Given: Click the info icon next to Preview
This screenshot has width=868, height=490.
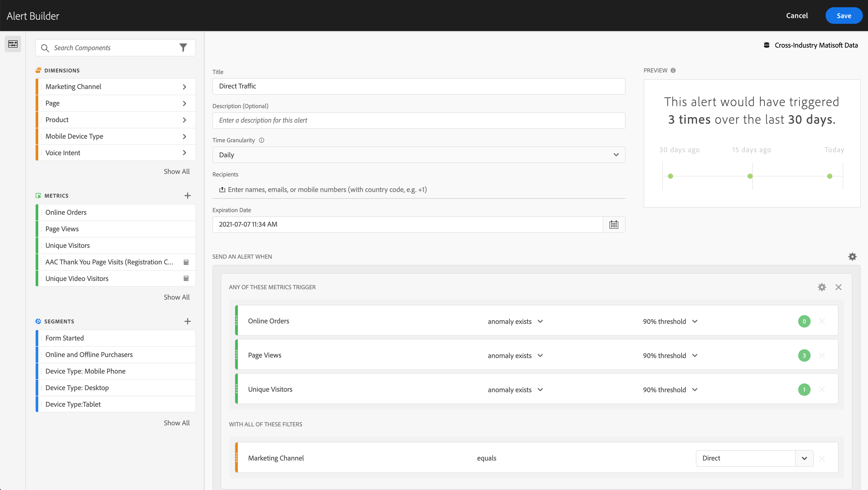Looking at the screenshot, I should (x=673, y=70).
